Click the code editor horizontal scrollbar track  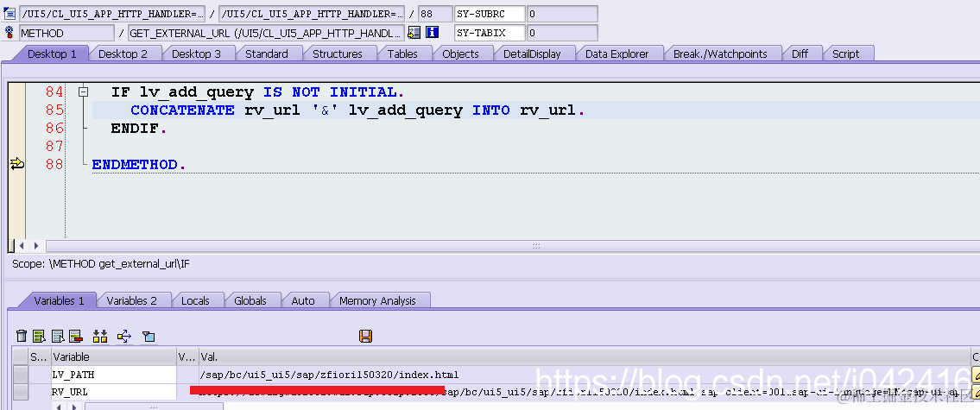[x=513, y=246]
